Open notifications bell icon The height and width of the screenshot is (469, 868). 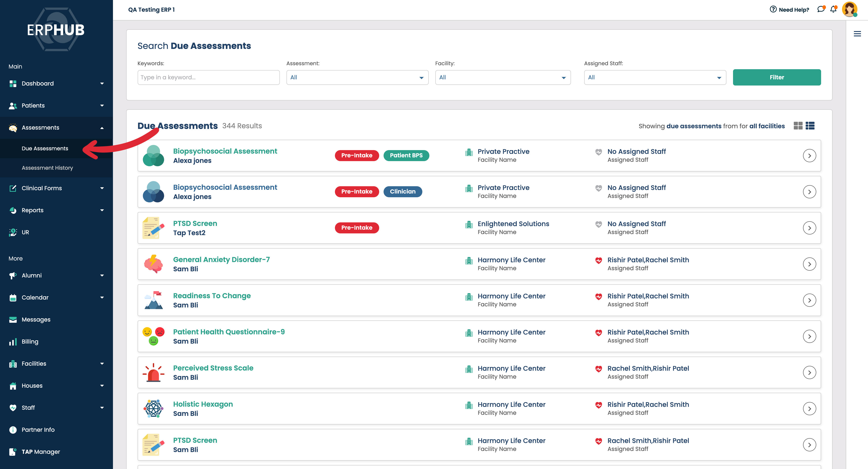click(x=833, y=9)
